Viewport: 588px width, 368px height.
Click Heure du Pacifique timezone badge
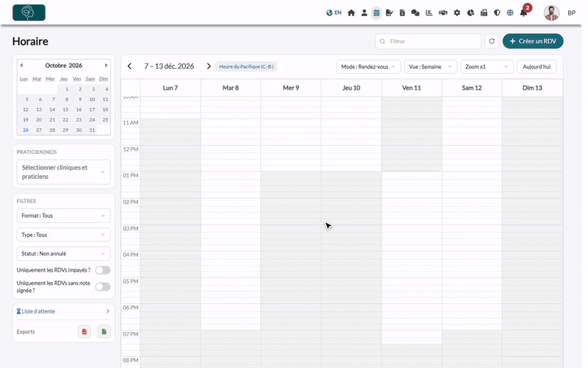coord(246,66)
